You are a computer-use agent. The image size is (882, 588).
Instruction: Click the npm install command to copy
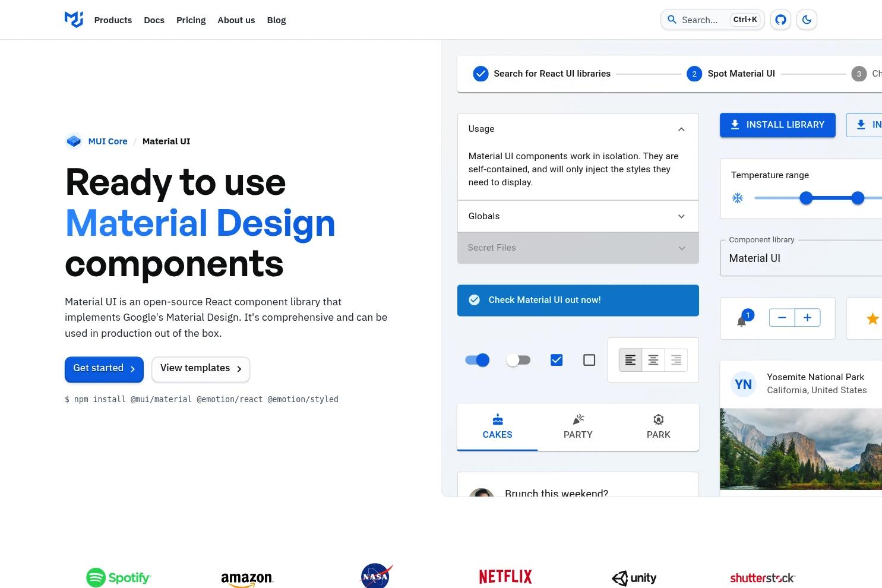tap(201, 399)
